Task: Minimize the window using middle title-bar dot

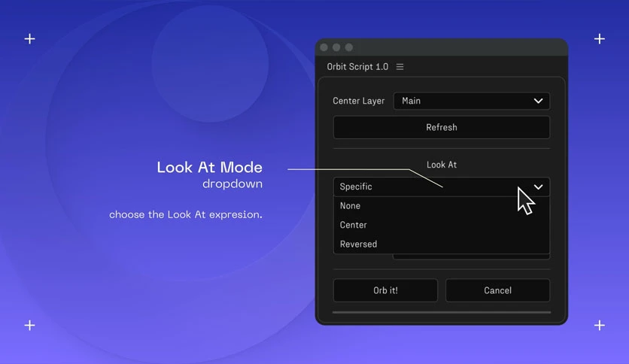Action: click(336, 47)
